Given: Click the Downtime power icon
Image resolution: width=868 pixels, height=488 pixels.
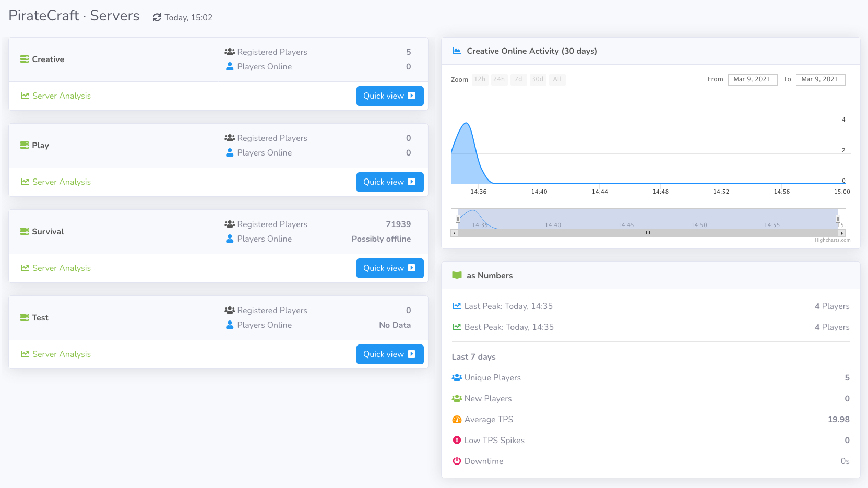Looking at the screenshot, I should pos(457,461).
